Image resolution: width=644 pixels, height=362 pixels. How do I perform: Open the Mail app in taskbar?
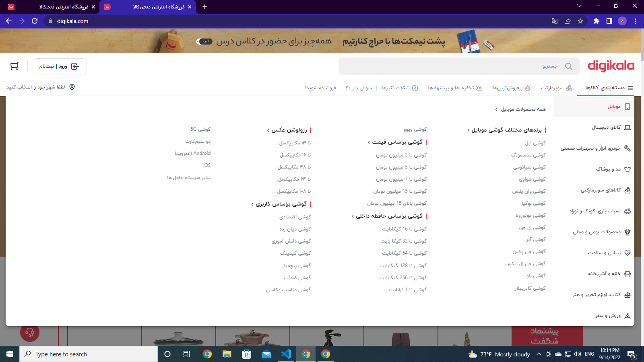pos(266,354)
